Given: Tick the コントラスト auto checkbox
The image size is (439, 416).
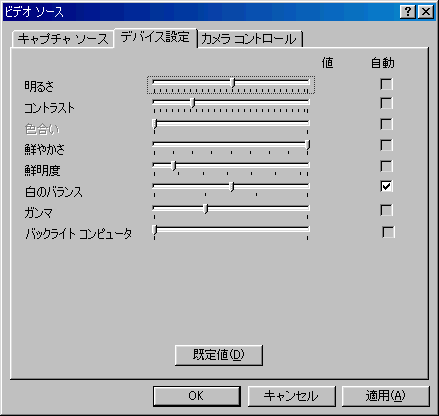Looking at the screenshot, I should point(386,103).
